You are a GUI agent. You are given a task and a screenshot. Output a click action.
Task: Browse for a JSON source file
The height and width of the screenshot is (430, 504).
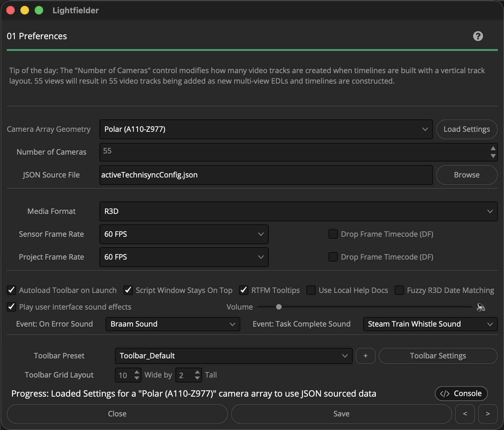pos(467,175)
